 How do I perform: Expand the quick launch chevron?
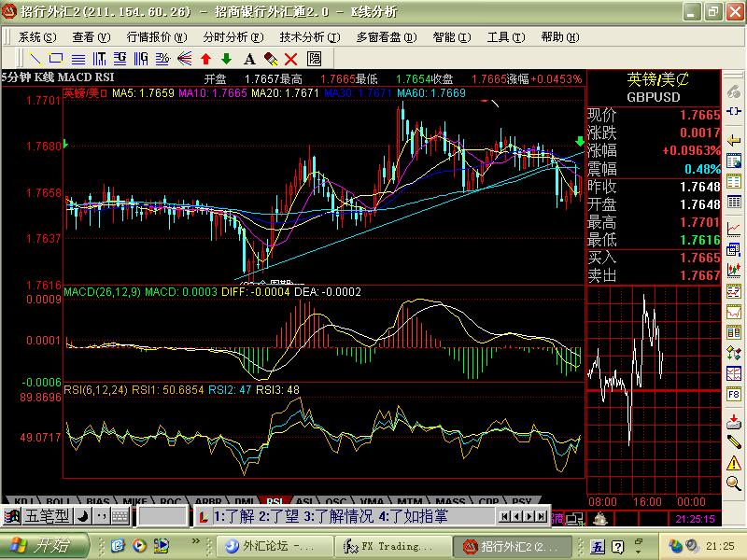tap(195, 541)
